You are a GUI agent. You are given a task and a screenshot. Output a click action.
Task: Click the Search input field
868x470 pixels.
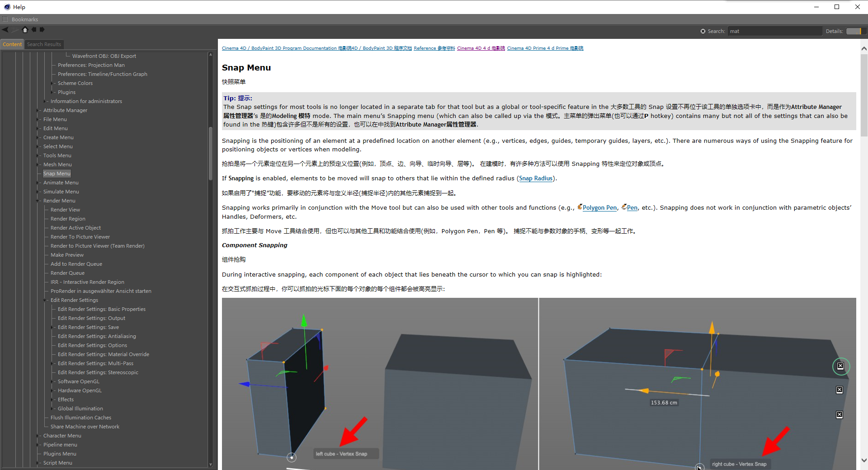click(x=775, y=31)
